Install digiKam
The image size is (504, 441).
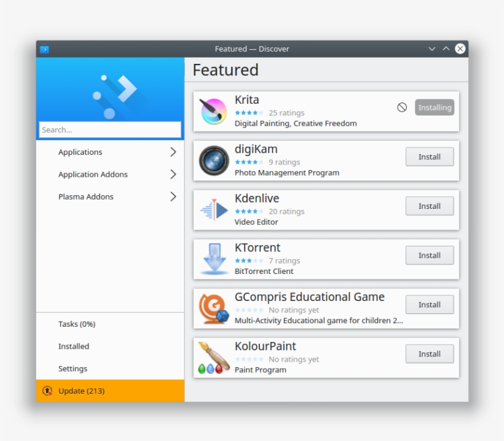click(429, 157)
